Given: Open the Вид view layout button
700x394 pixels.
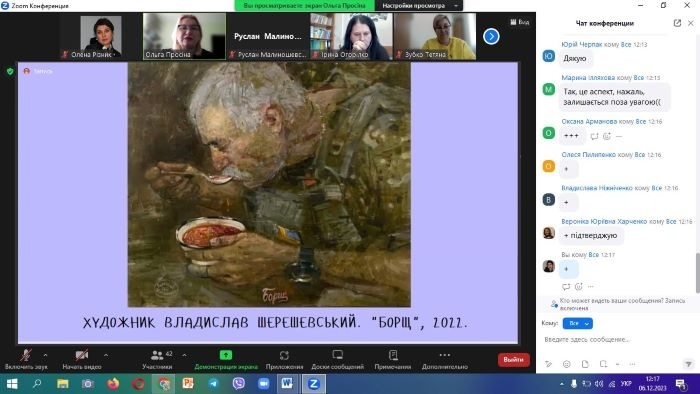Looking at the screenshot, I should [520, 22].
